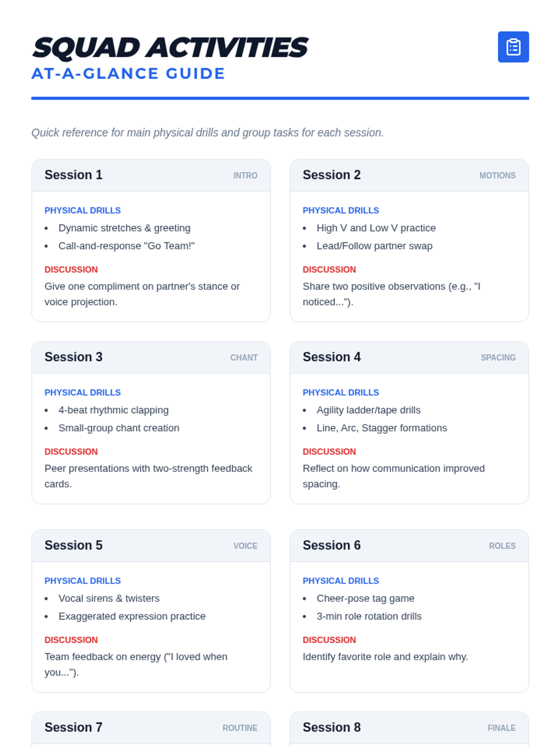Select the CHANT tag
560x747 pixels.
(x=244, y=358)
